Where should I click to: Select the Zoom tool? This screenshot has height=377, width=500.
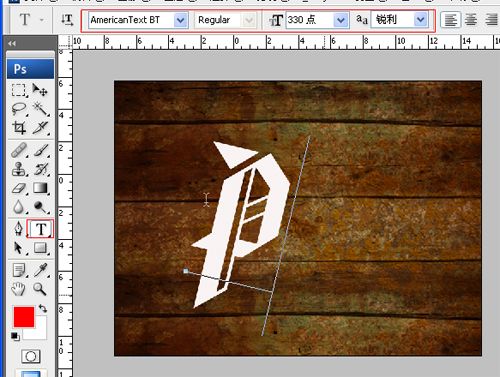click(x=40, y=289)
